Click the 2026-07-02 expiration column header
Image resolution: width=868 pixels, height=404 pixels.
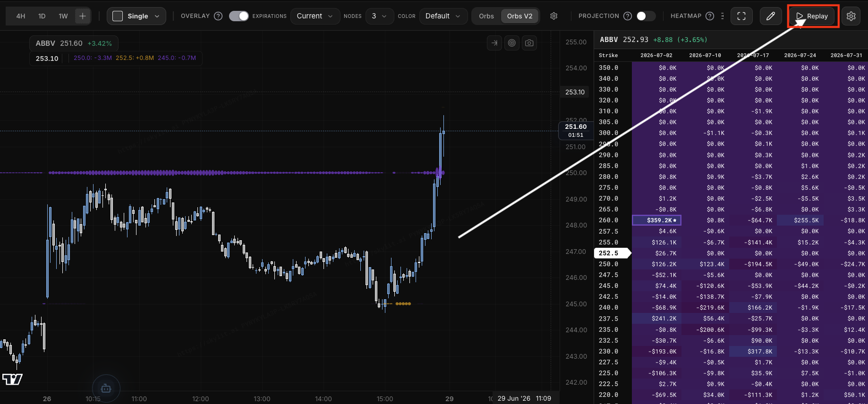656,55
